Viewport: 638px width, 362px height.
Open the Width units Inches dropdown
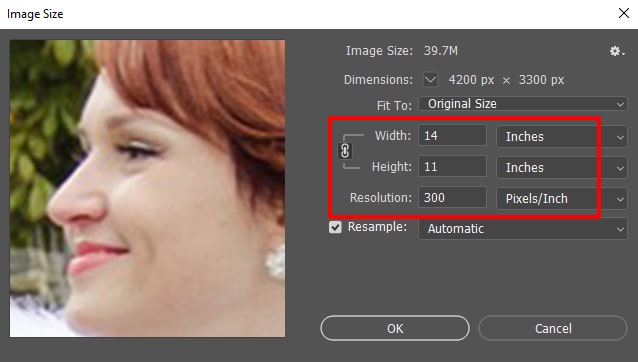[562, 136]
